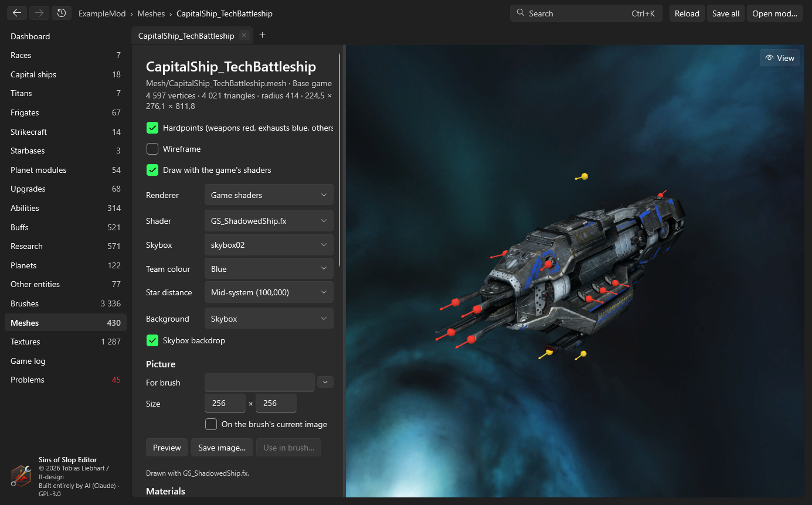Image resolution: width=812 pixels, height=505 pixels.
Task: Go to Dashboard in the sidebar
Action: (x=65, y=36)
